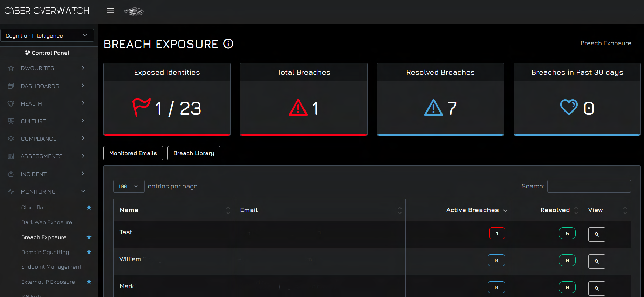644x297 pixels.
Task: Expand the Health menu section
Action: (49, 103)
